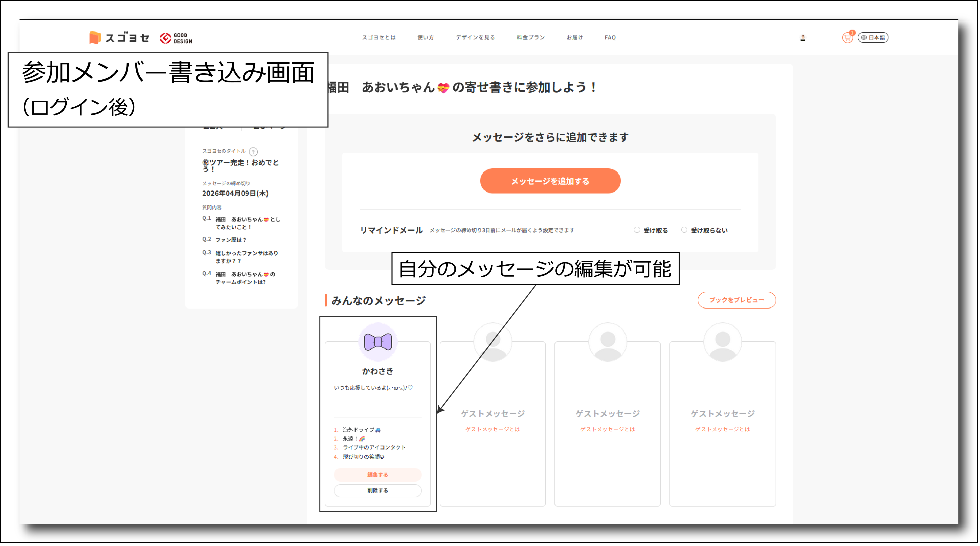Click the last guest message avatar placeholder
The width and height of the screenshot is (980, 546).
723,342
